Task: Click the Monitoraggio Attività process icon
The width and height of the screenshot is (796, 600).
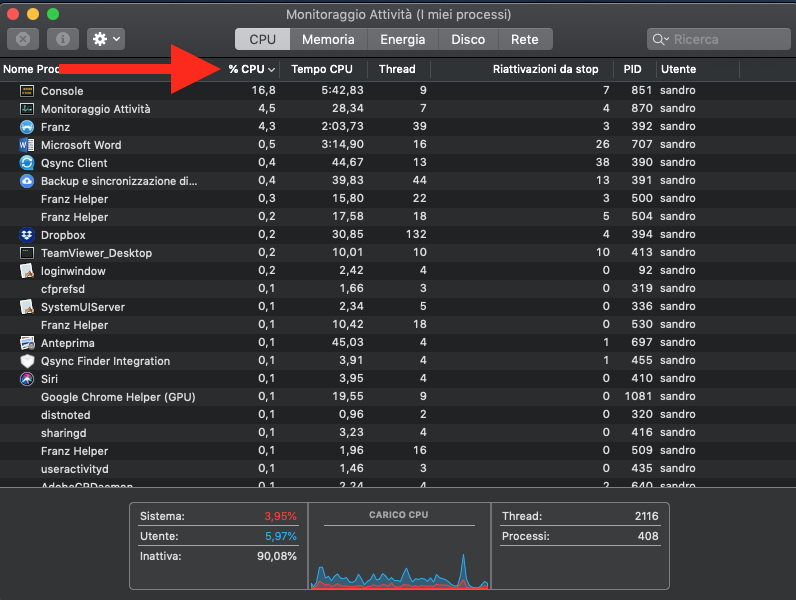Action: click(26, 109)
